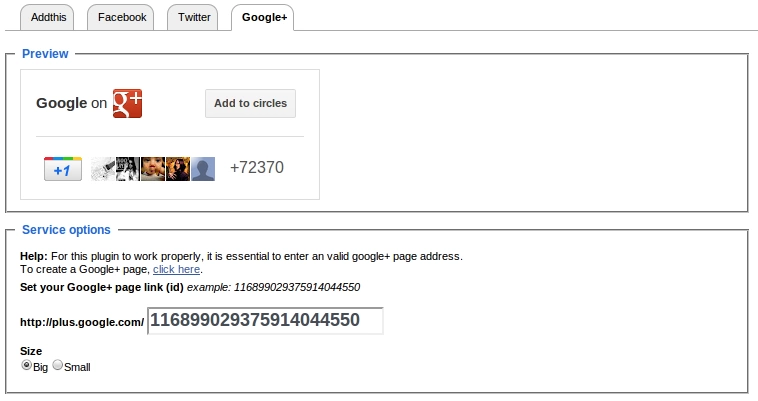Click the Big label text
Viewport: 758px width, 401px height.
[41, 367]
